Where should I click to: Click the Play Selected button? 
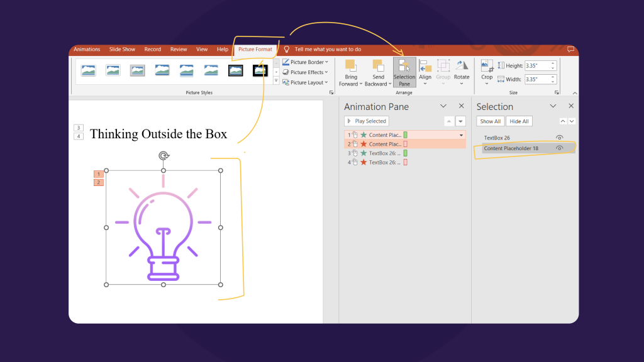tap(367, 121)
